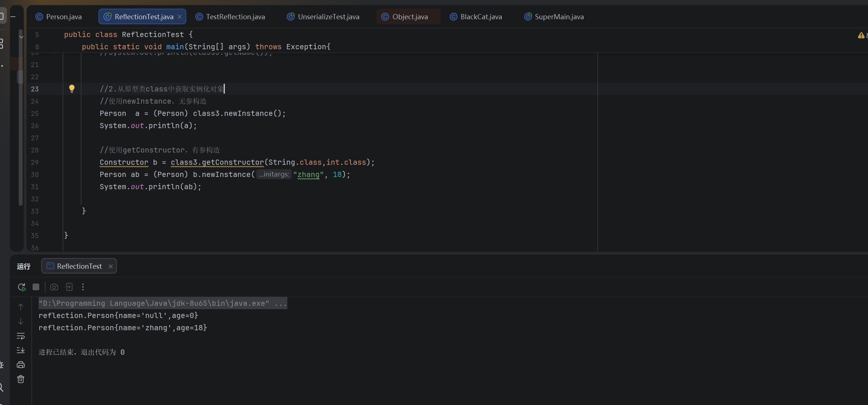Collapse the structure panel chevron

[x=21, y=37]
